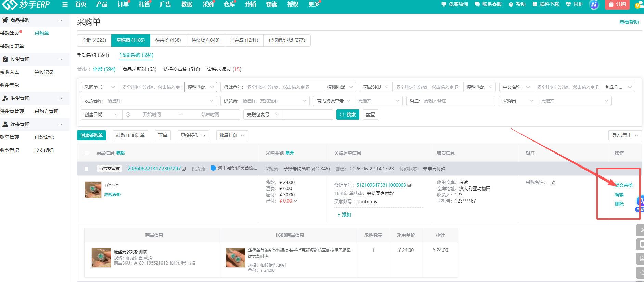
Task: Focus the 备注 input field
Action: [451, 101]
